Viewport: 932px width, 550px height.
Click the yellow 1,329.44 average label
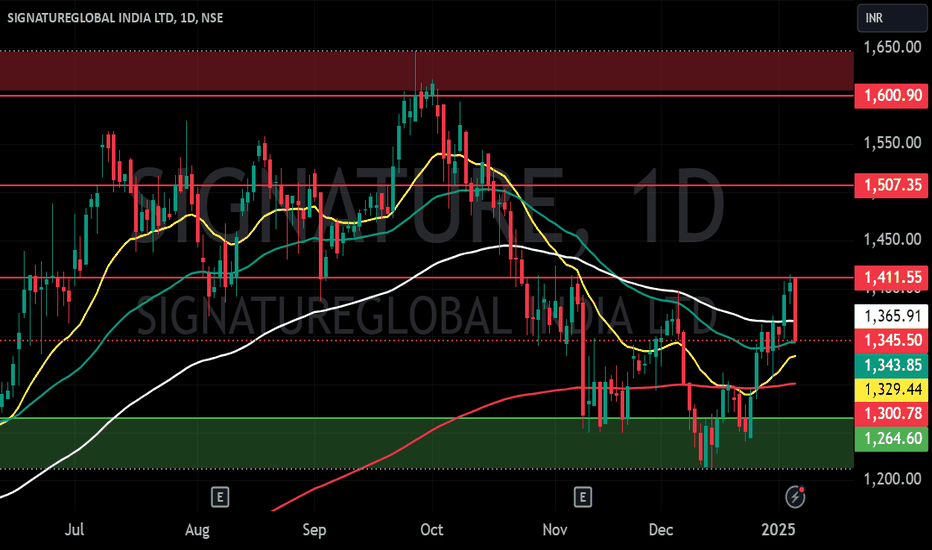[891, 389]
